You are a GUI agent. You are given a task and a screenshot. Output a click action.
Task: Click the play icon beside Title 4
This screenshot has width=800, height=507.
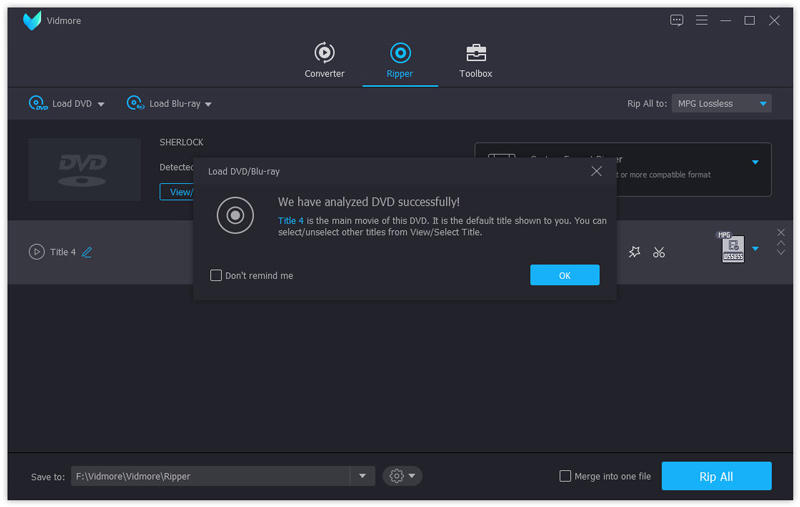pyautogui.click(x=36, y=252)
